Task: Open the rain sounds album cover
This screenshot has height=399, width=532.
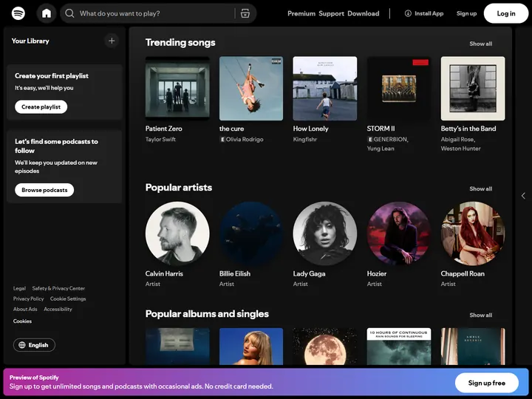Action: [399, 347]
